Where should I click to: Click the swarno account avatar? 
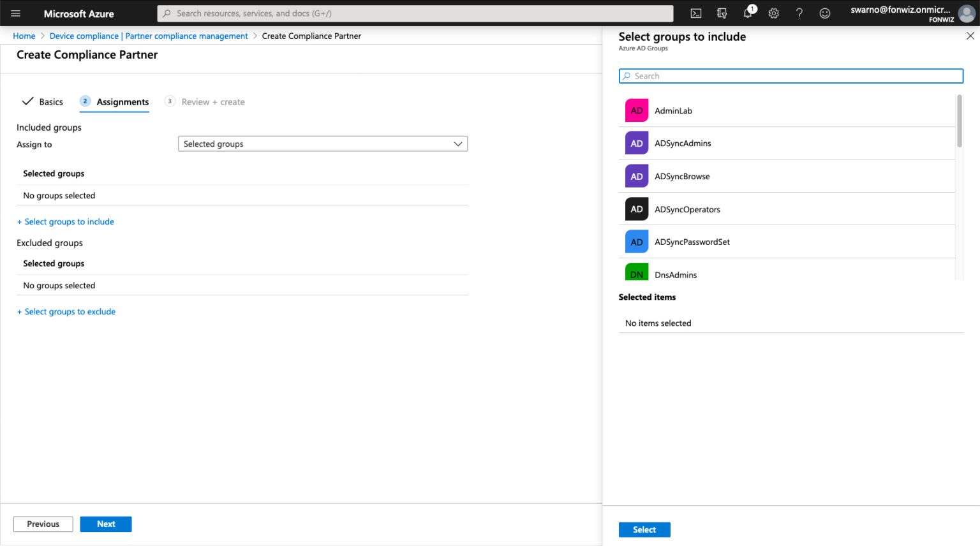tap(967, 15)
